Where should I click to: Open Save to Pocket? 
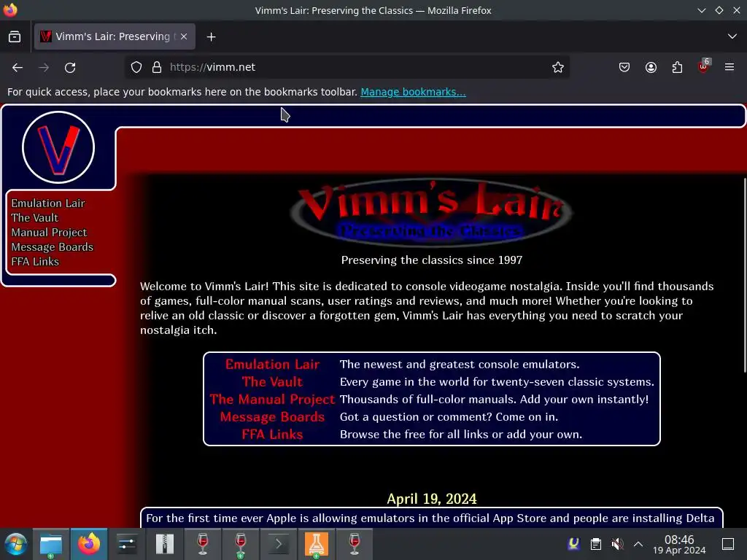pos(624,67)
